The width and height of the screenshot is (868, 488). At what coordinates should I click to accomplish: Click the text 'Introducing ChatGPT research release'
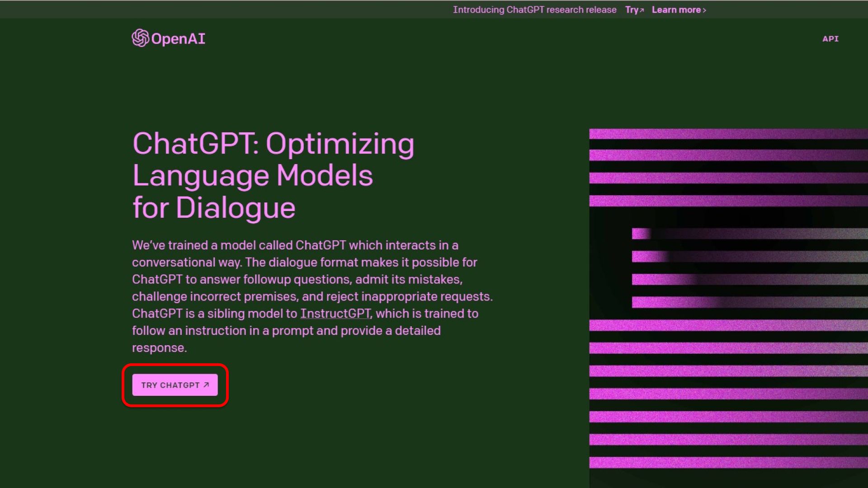(x=534, y=10)
